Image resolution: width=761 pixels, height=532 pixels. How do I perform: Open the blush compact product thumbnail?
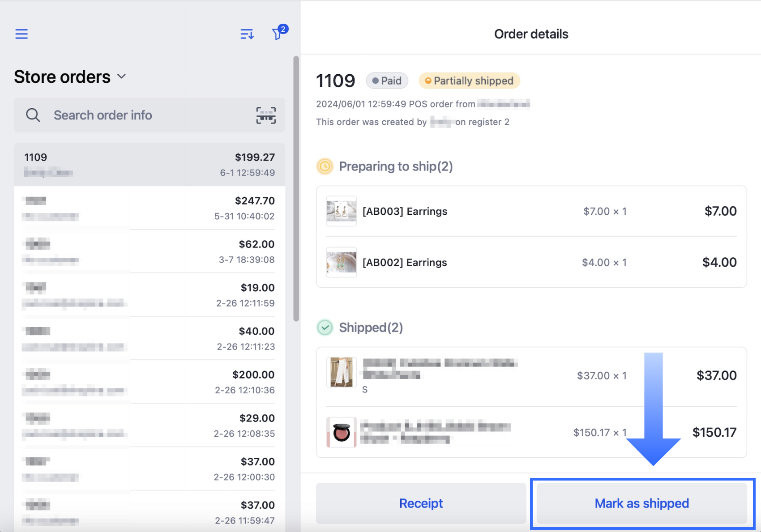coord(342,432)
